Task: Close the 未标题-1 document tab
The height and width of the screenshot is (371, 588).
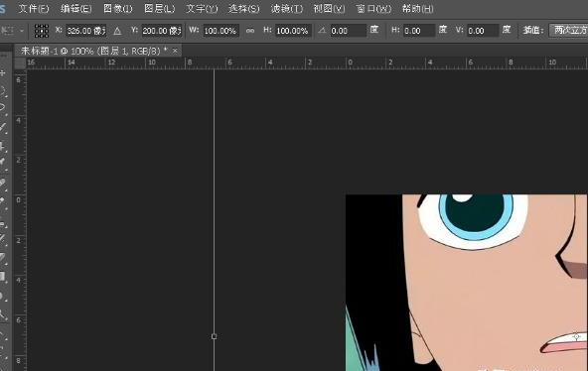Action: [175, 51]
